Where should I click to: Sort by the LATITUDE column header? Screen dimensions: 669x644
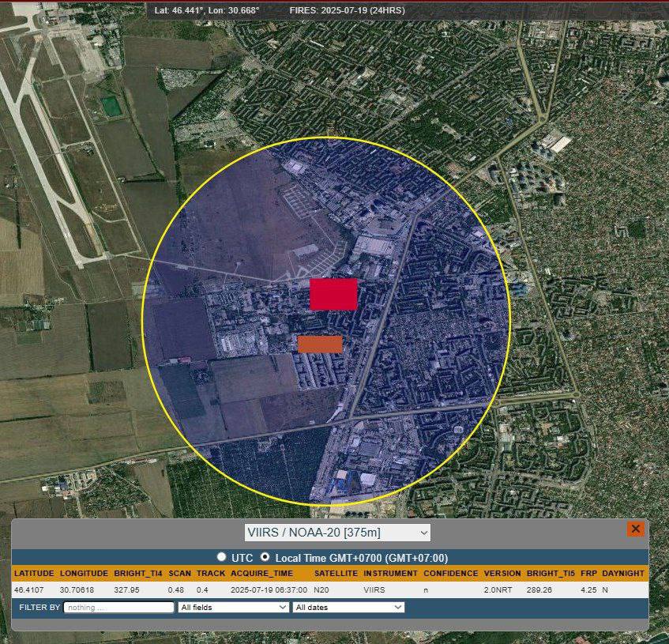pyautogui.click(x=34, y=573)
